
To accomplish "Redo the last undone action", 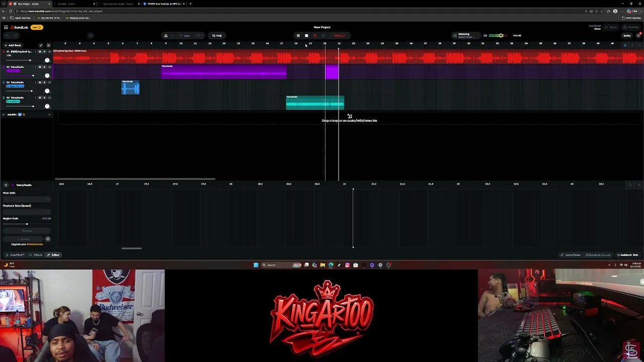I will pos(15,36).
